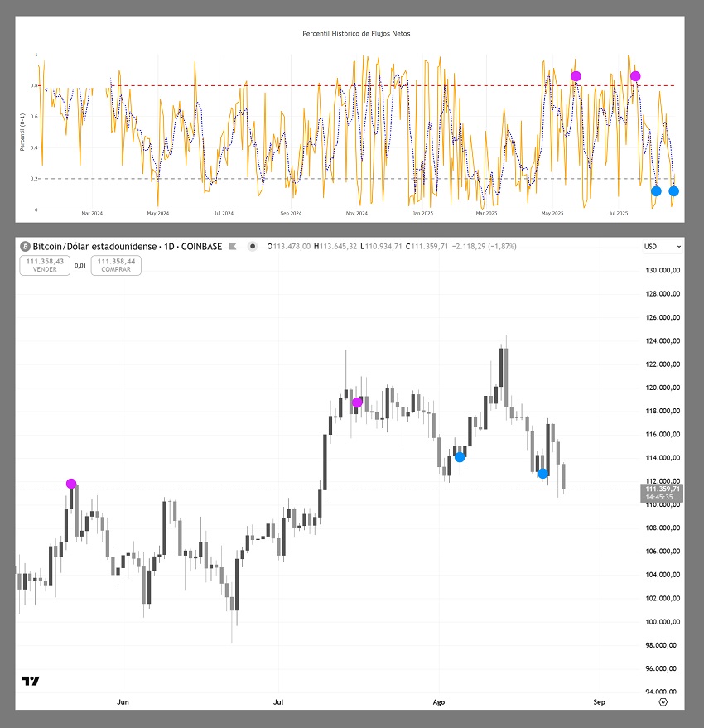
Task: Click the change value −2.118,29 (−1,87%)
Action: pos(484,247)
